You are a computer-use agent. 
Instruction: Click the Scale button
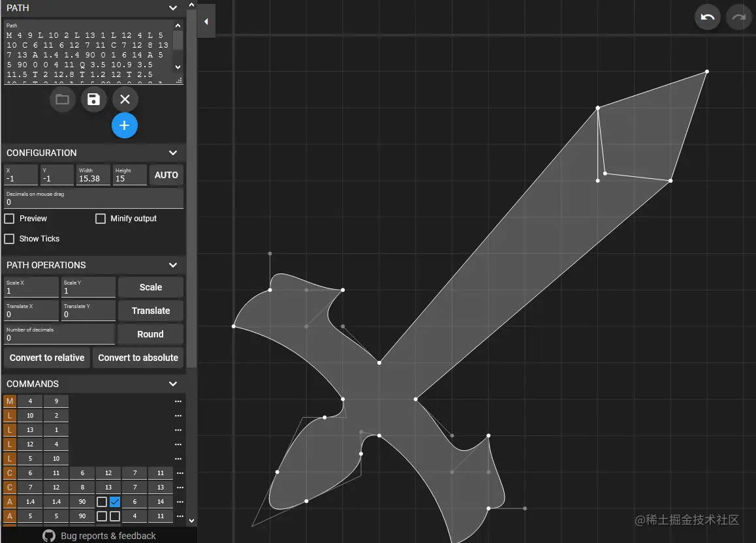click(x=151, y=287)
